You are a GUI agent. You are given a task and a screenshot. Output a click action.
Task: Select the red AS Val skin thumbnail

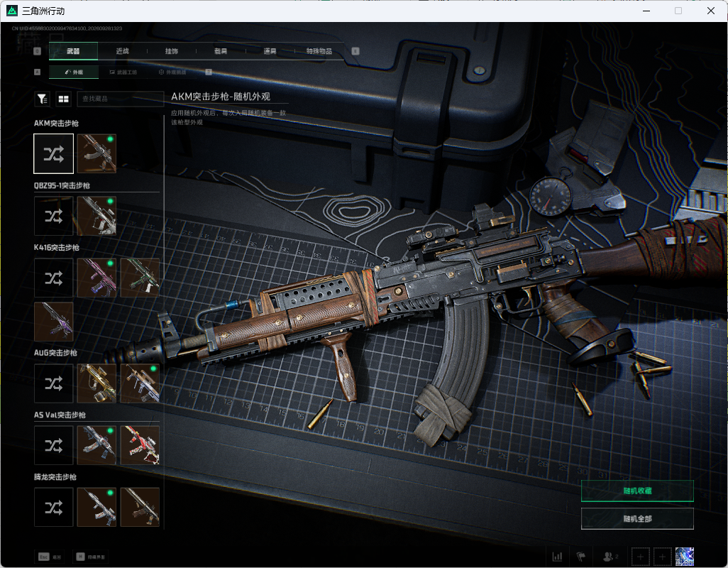click(140, 445)
